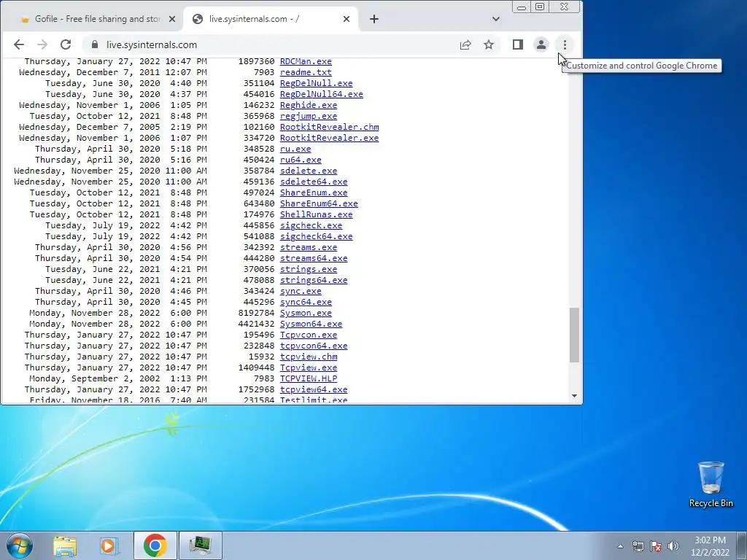The image size is (747, 560).
Task: Download sdelete64.exe link
Action: point(314,182)
